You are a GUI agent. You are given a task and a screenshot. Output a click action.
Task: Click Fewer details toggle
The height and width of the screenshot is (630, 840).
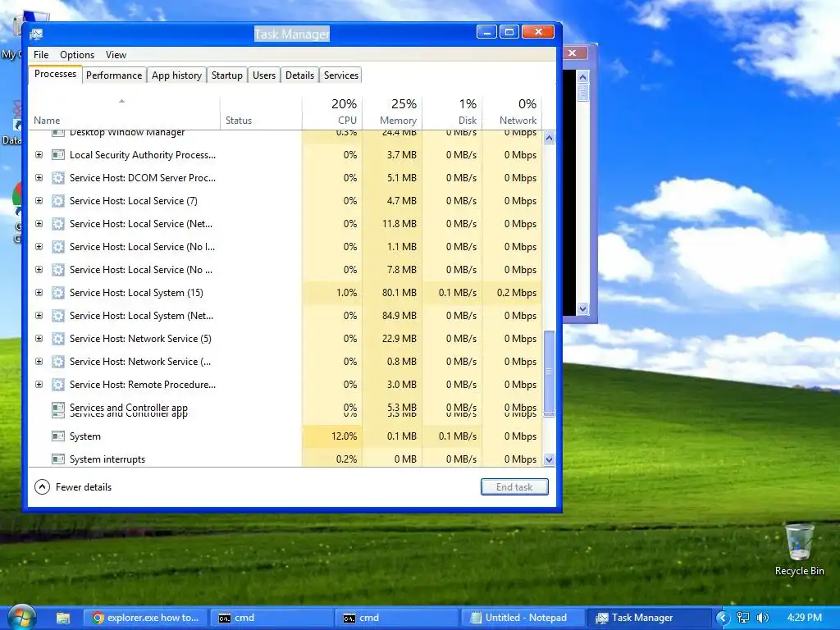click(x=73, y=487)
